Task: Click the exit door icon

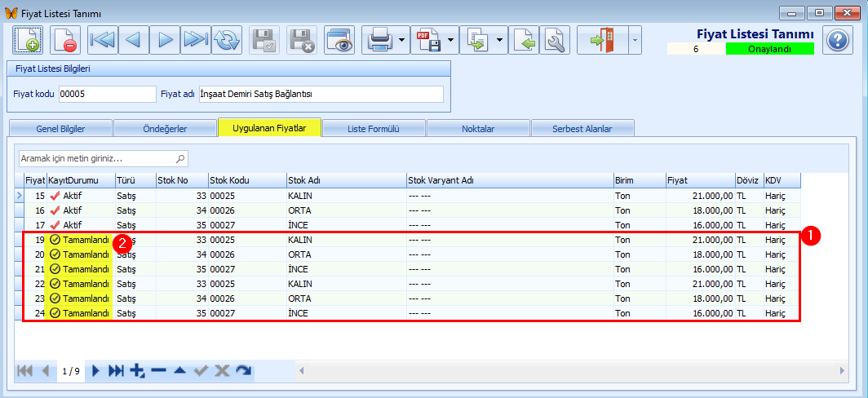Action: [x=602, y=40]
